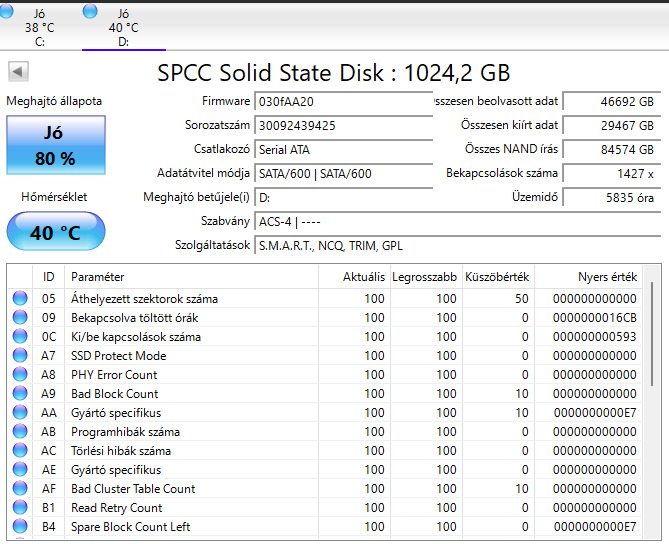Click status circle beside PHY Error Count
This screenshot has height=544, width=669.
(x=20, y=375)
